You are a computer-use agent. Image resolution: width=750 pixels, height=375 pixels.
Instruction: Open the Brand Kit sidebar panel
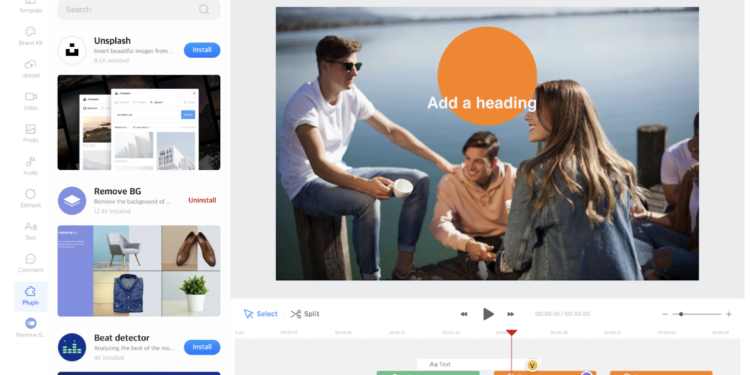click(31, 36)
